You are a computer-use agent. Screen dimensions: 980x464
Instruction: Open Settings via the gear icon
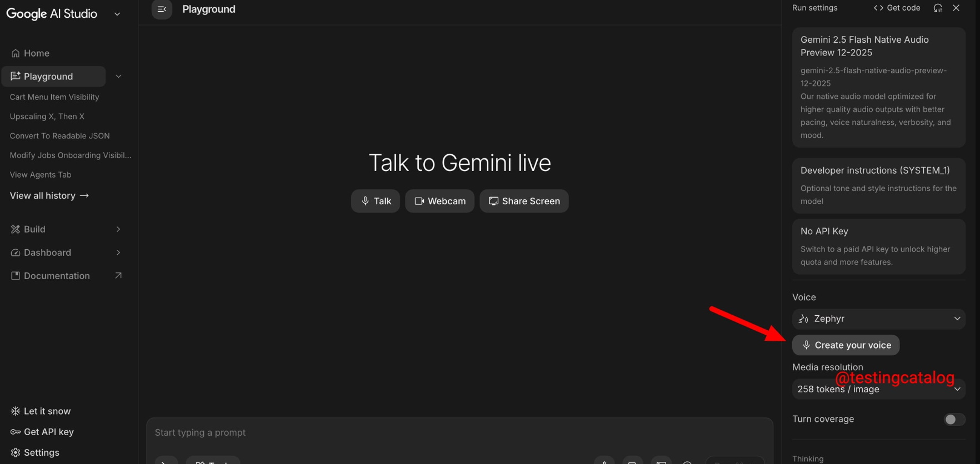(x=16, y=452)
